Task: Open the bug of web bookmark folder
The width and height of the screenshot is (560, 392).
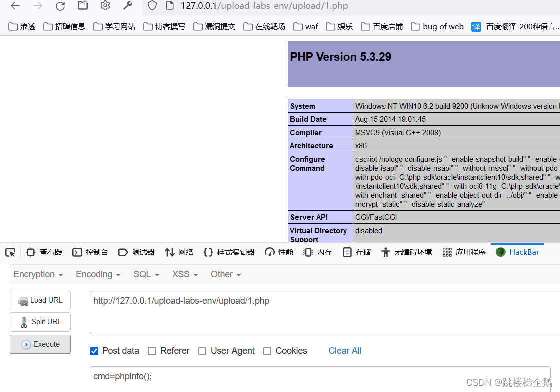Action: pos(437,27)
